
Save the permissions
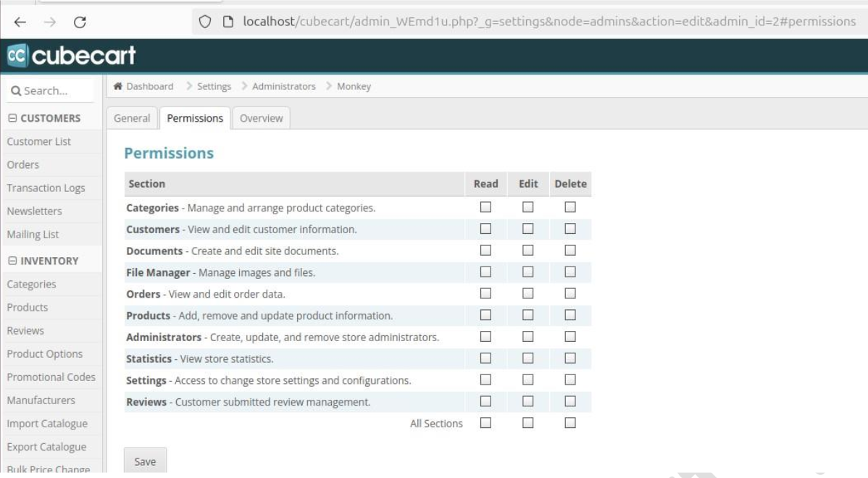pos(145,461)
